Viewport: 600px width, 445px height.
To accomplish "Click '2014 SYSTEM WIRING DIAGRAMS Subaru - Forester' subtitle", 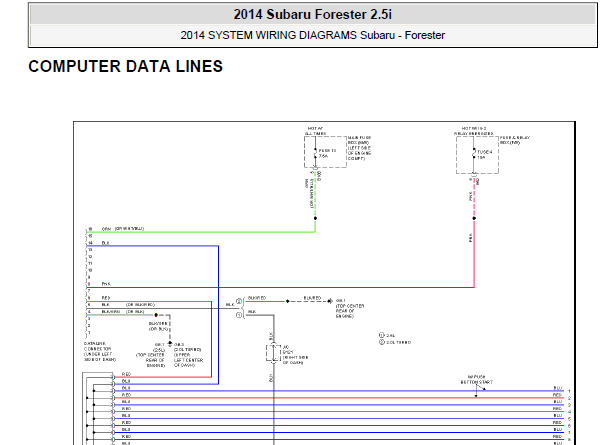I will click(313, 35).
